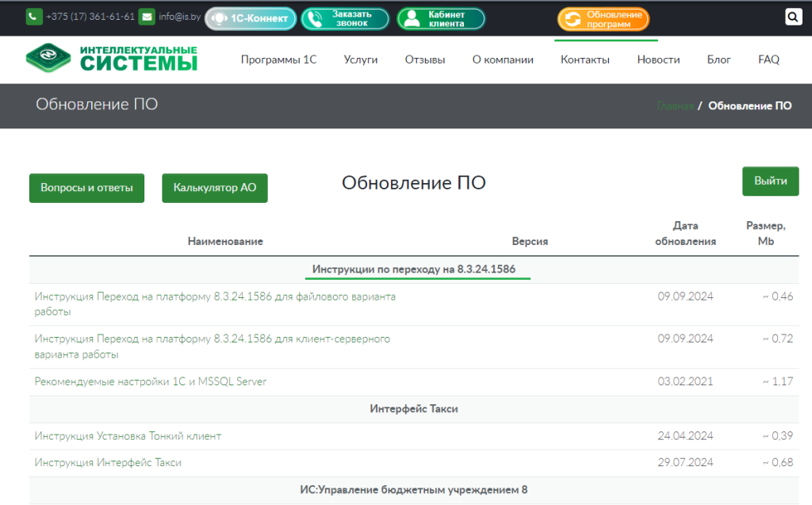Open Инструкция Установка Тонкий клиент link
Screen dimensions: 812x505
point(128,436)
